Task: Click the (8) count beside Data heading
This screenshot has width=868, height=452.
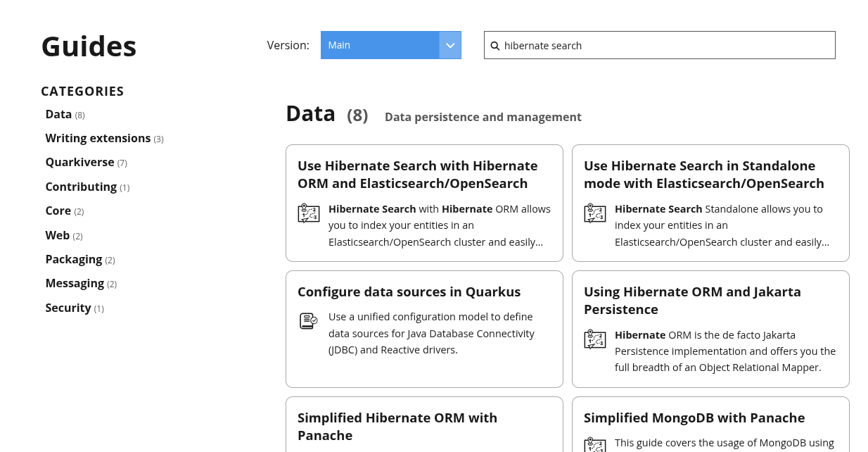Action: pyautogui.click(x=357, y=115)
